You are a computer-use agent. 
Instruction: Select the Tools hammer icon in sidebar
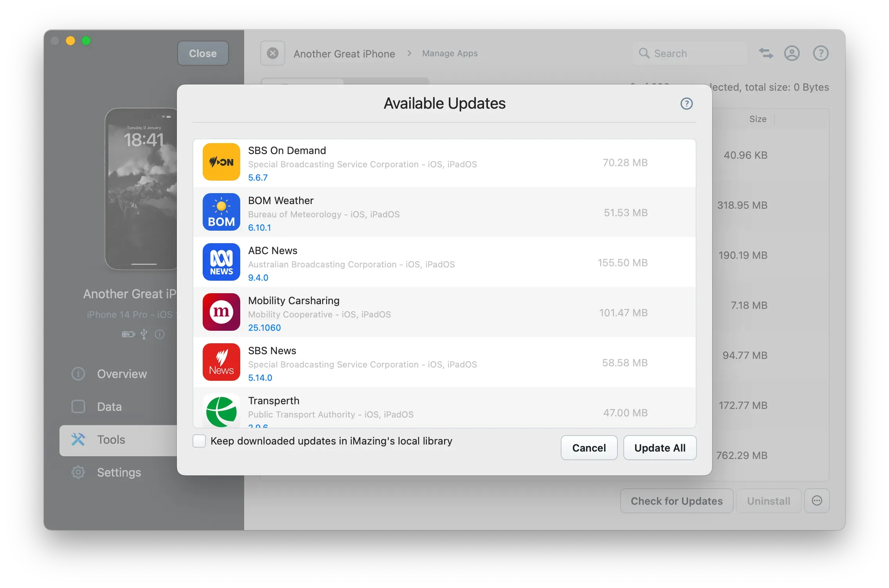tap(78, 439)
